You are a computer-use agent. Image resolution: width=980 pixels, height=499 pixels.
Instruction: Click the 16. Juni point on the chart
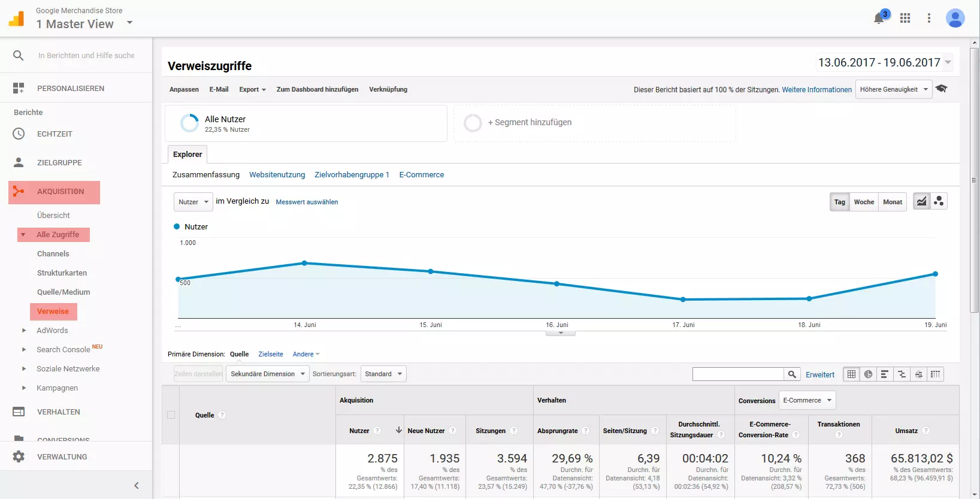click(x=556, y=284)
